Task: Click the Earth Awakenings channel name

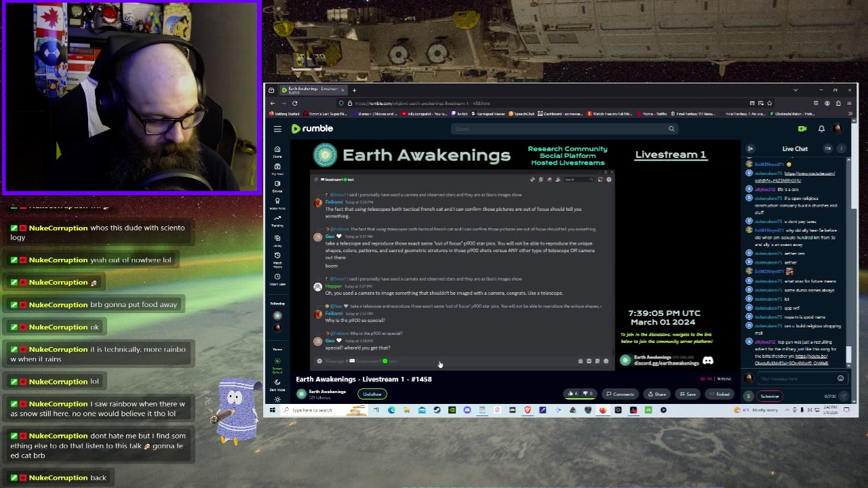Action: [328, 391]
